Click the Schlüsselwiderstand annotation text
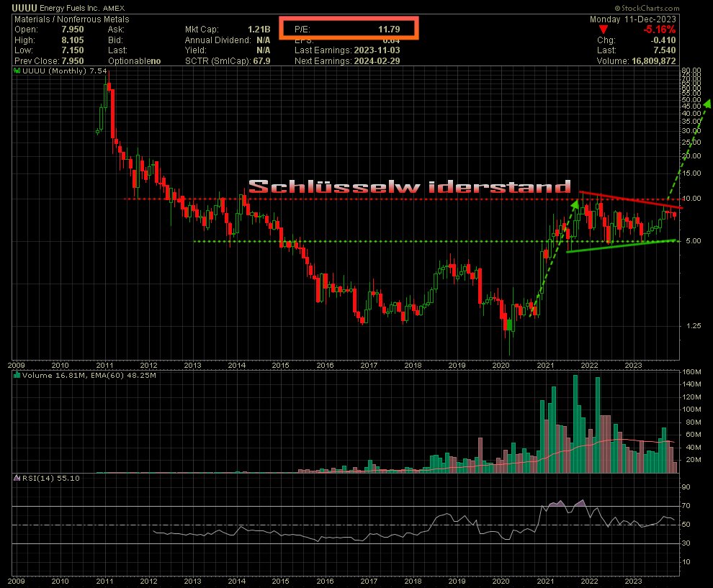Image resolution: width=713 pixels, height=588 pixels. [409, 187]
